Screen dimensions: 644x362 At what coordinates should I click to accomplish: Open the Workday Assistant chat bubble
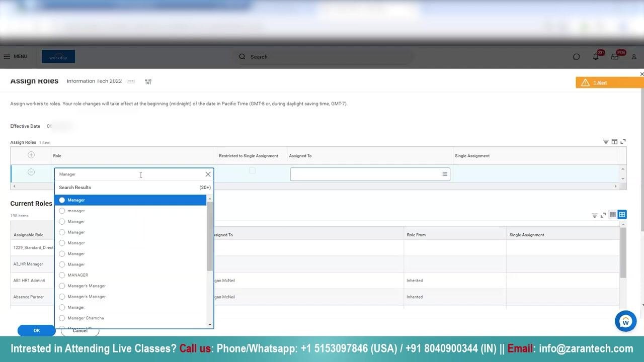point(625,321)
